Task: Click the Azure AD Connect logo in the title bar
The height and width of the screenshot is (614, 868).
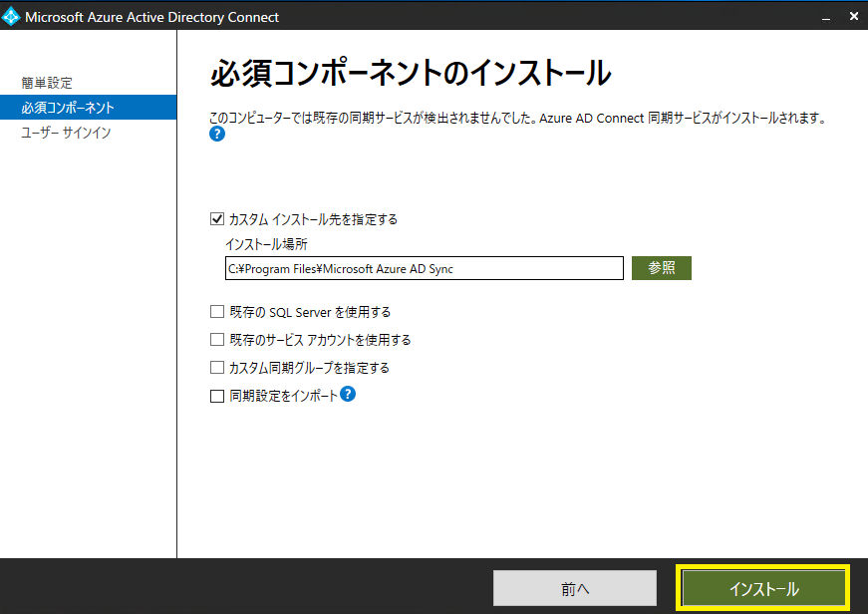Action: pos(11,17)
